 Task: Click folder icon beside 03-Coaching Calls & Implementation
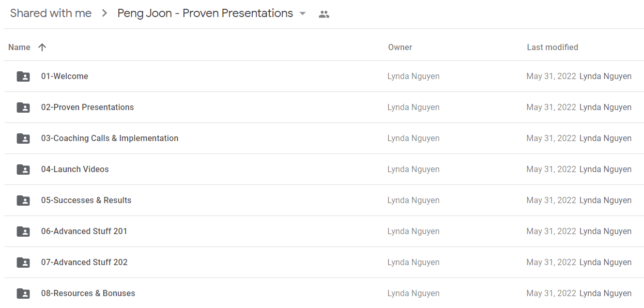click(23, 138)
